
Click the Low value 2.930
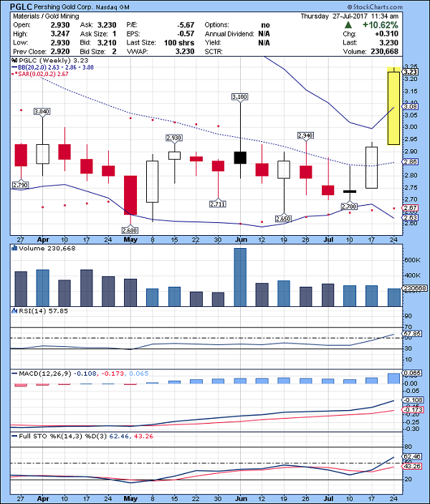point(60,43)
